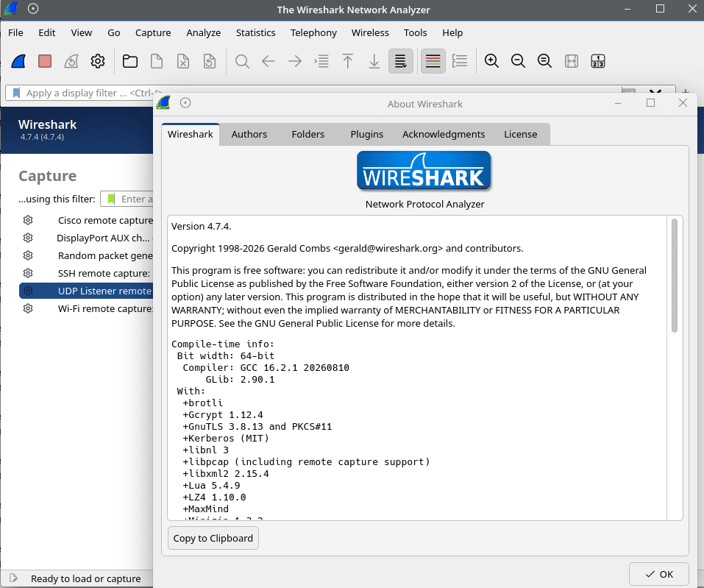Open the Tools menu
Image resolution: width=704 pixels, height=588 pixels.
415,33
